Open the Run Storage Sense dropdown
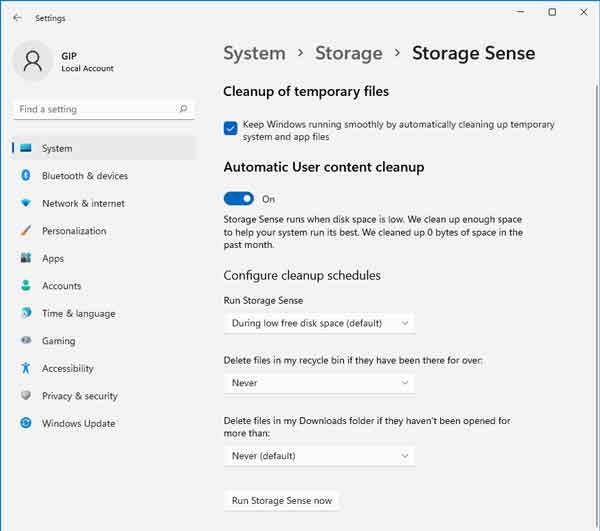 click(x=319, y=323)
